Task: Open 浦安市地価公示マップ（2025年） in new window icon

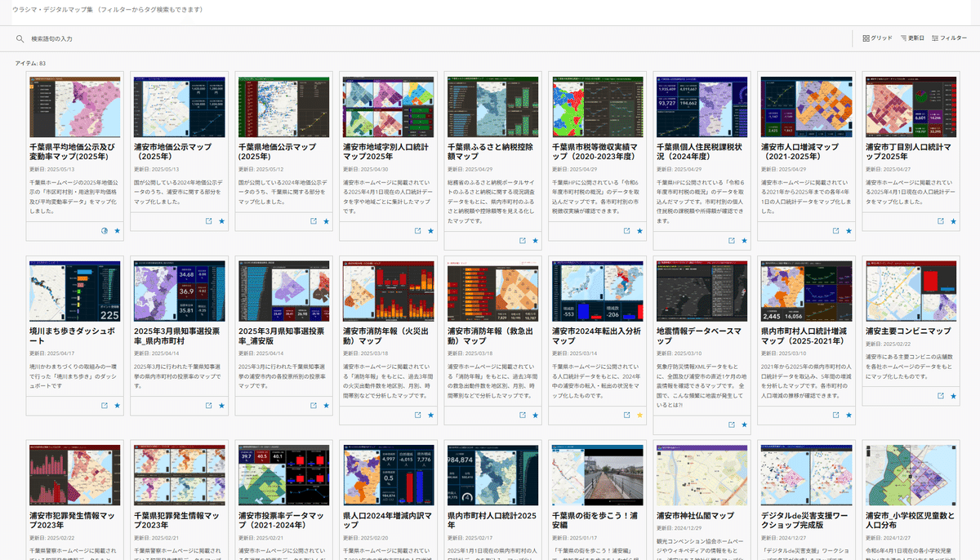Action: point(208,221)
